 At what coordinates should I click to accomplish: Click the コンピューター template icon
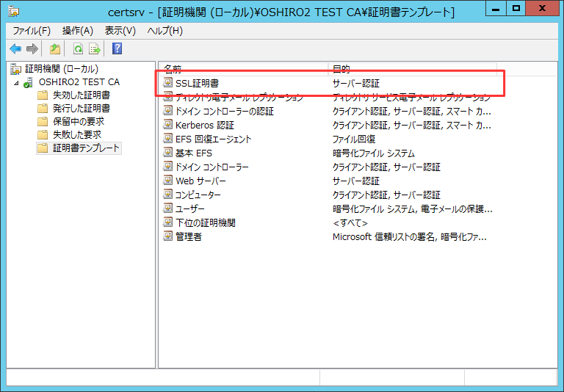[x=167, y=195]
